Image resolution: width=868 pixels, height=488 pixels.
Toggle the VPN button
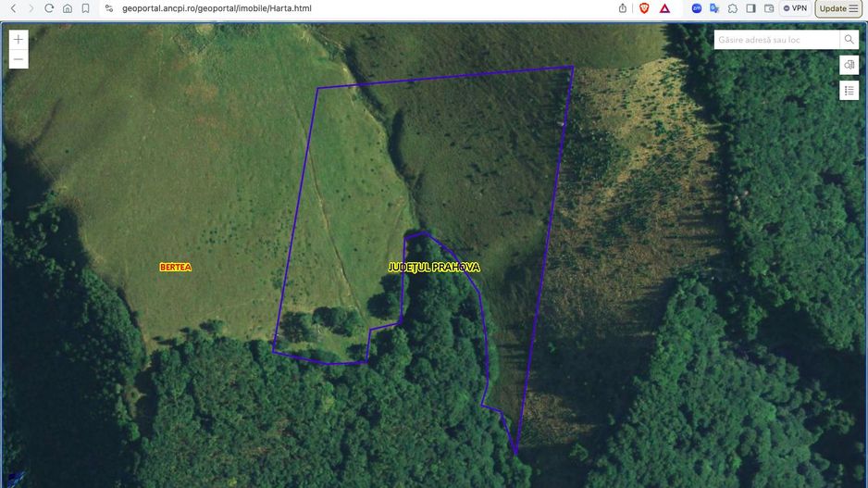tap(794, 8)
